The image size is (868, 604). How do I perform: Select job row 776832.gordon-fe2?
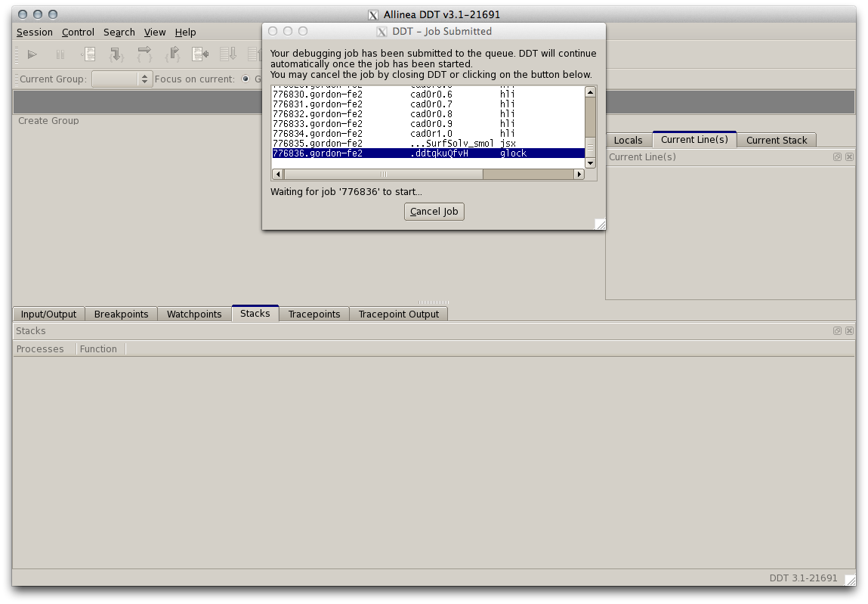click(428, 113)
